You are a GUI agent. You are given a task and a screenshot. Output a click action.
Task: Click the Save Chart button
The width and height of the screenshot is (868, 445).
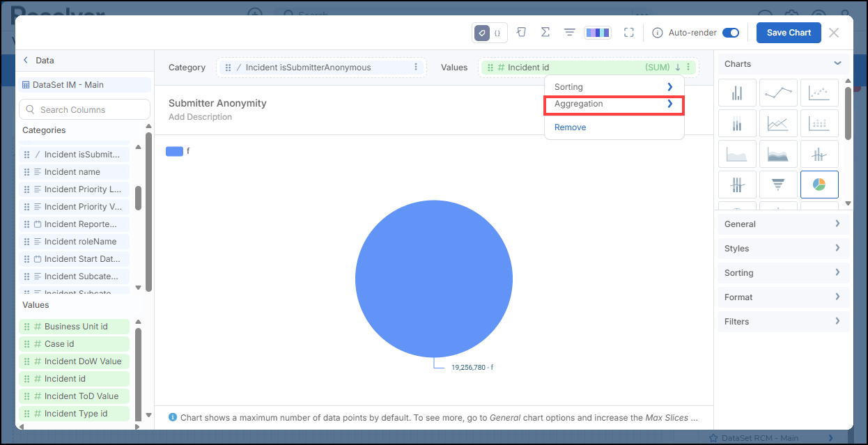pos(789,33)
